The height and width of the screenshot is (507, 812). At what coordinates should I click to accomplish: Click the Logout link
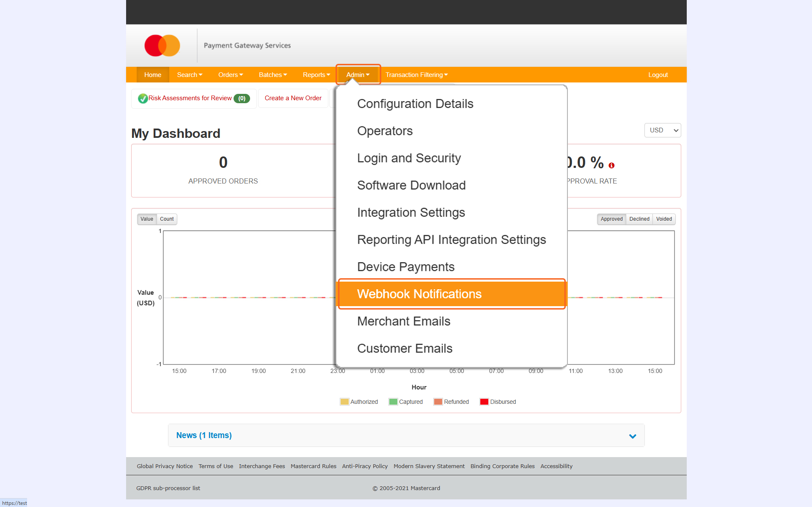pos(658,75)
